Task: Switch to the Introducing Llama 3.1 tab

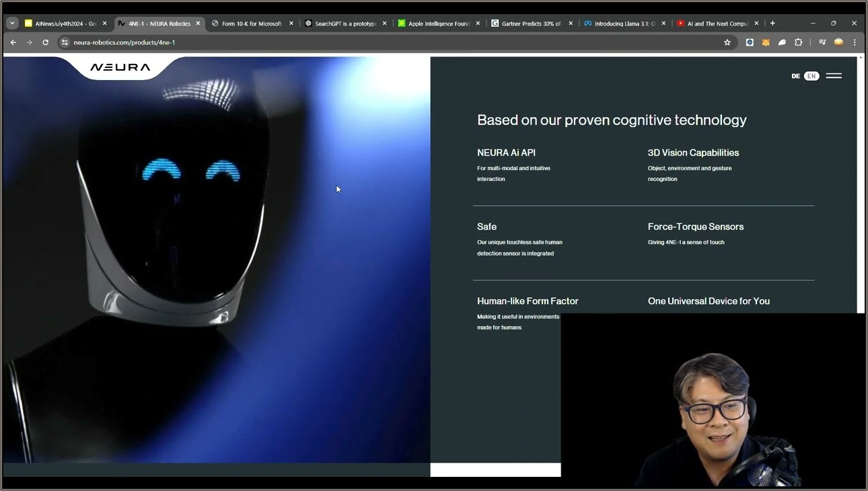Action: tap(624, 23)
